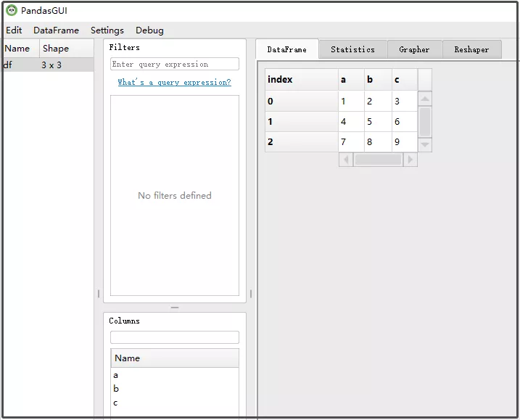This screenshot has width=520, height=420.
Task: Click the 3 x 3 shape value
Action: (x=51, y=65)
